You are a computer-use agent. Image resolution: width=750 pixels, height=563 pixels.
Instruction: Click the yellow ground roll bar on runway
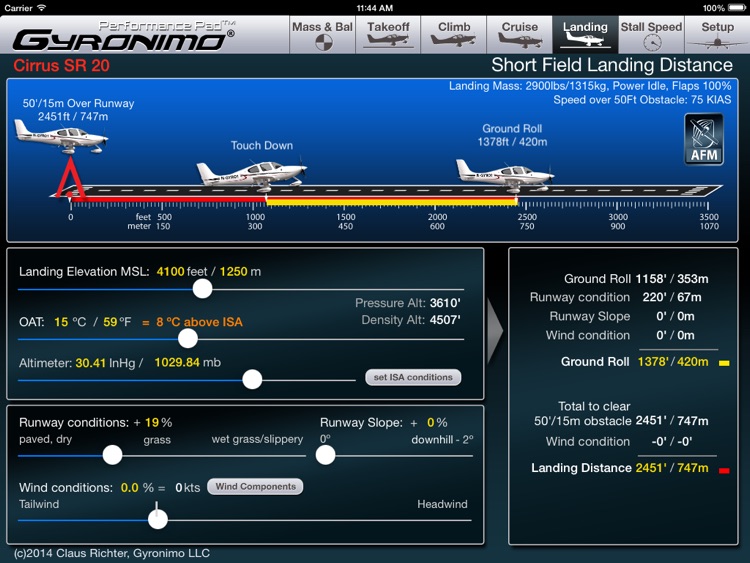coord(392,201)
